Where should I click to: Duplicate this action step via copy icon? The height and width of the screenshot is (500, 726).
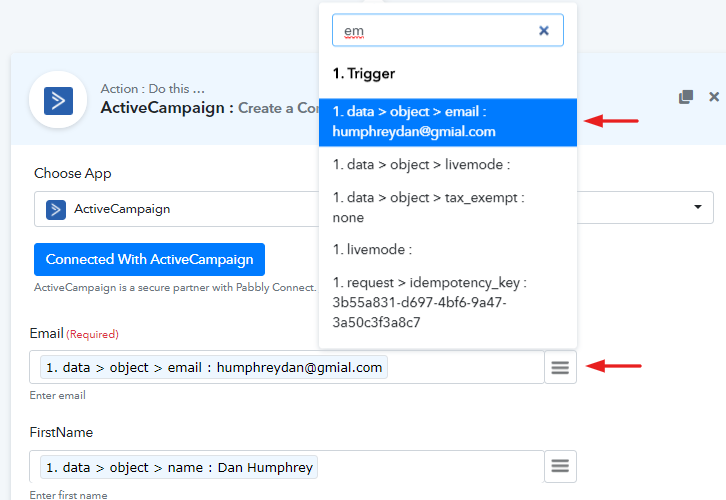pos(686,97)
